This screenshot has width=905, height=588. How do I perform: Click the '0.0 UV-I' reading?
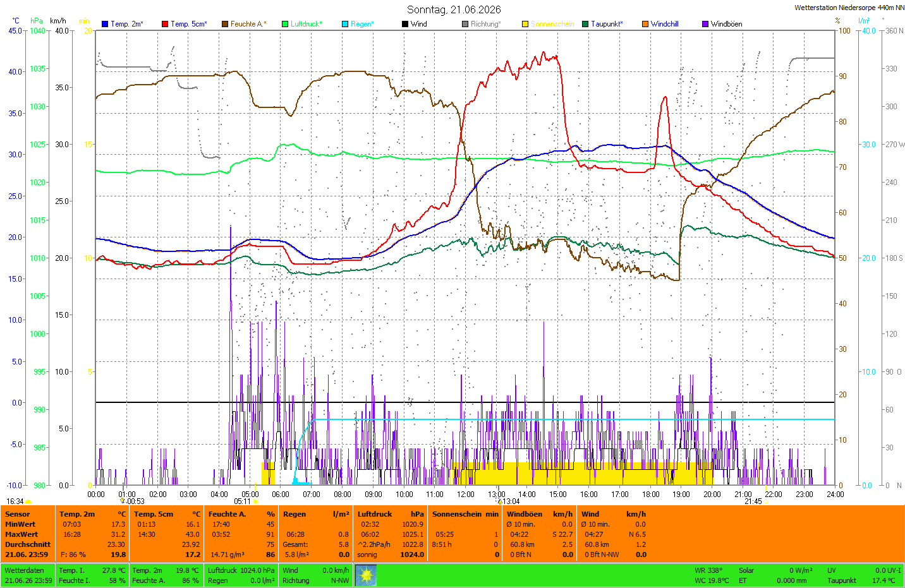889,570
